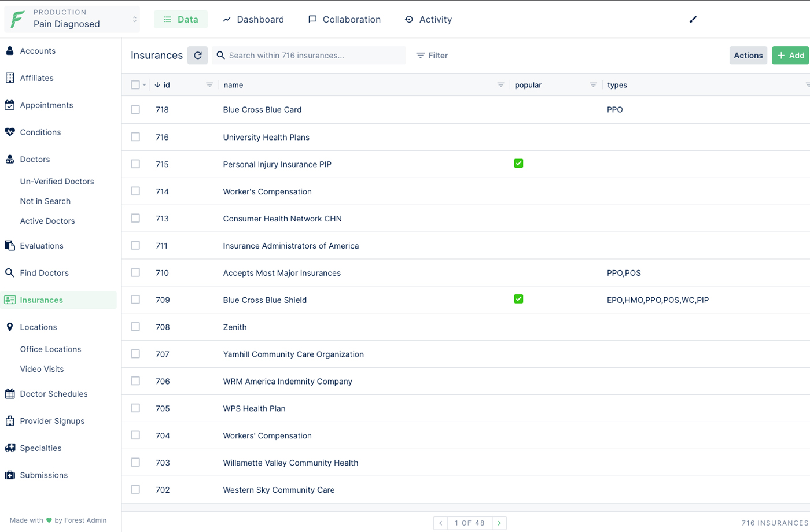Click the Find Doctors magnifier icon

tap(10, 273)
